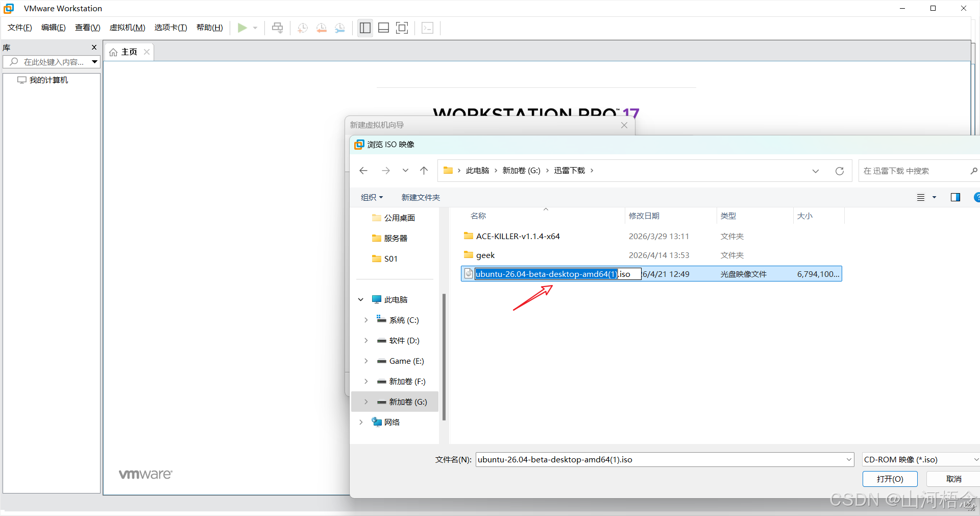The image size is (980, 516).
Task: Select the S01 folder in sidebar
Action: point(385,259)
